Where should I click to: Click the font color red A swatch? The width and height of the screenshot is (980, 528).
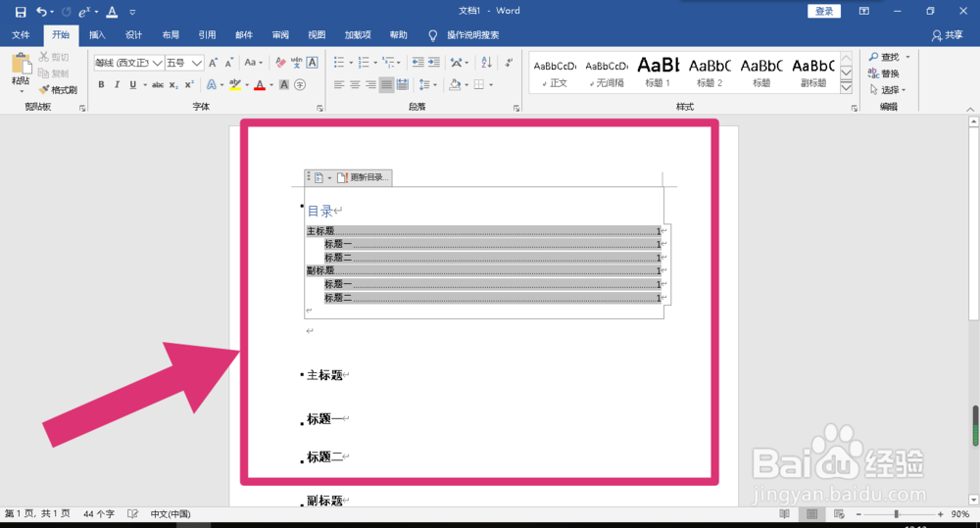pyautogui.click(x=260, y=84)
